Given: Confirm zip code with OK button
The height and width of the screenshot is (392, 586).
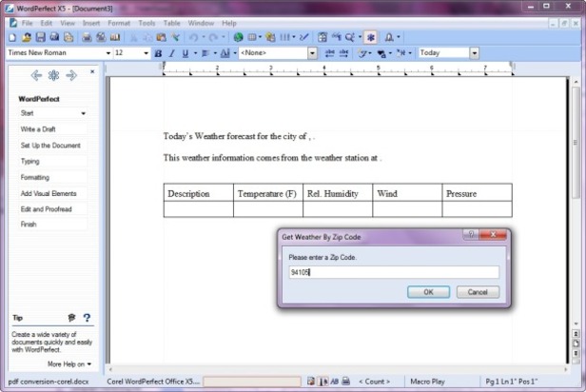Looking at the screenshot, I should [428, 292].
